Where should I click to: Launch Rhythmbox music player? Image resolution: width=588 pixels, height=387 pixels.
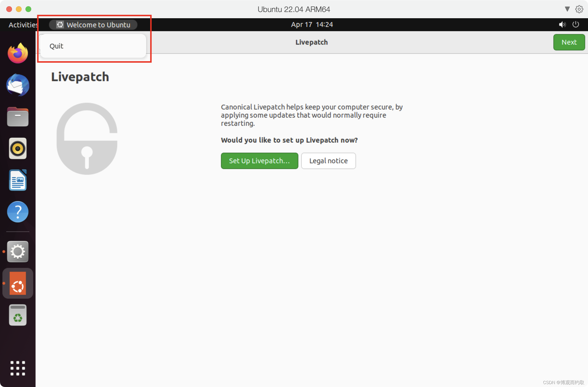pyautogui.click(x=18, y=148)
